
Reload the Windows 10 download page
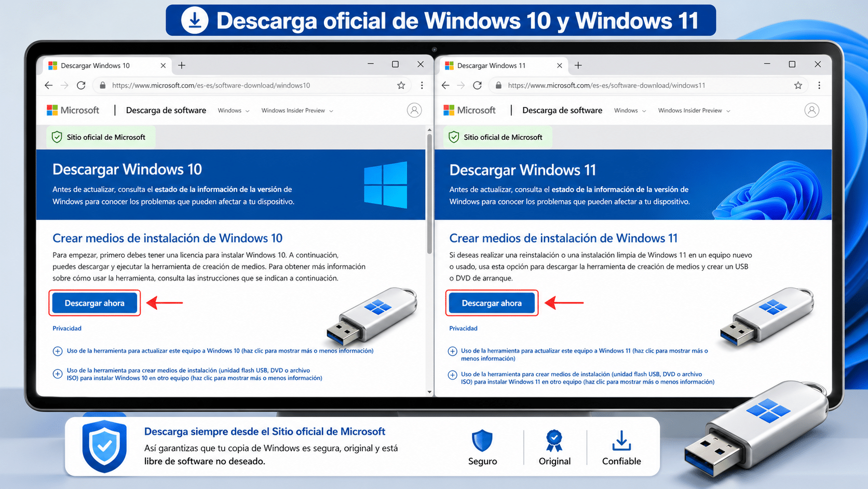[81, 85]
